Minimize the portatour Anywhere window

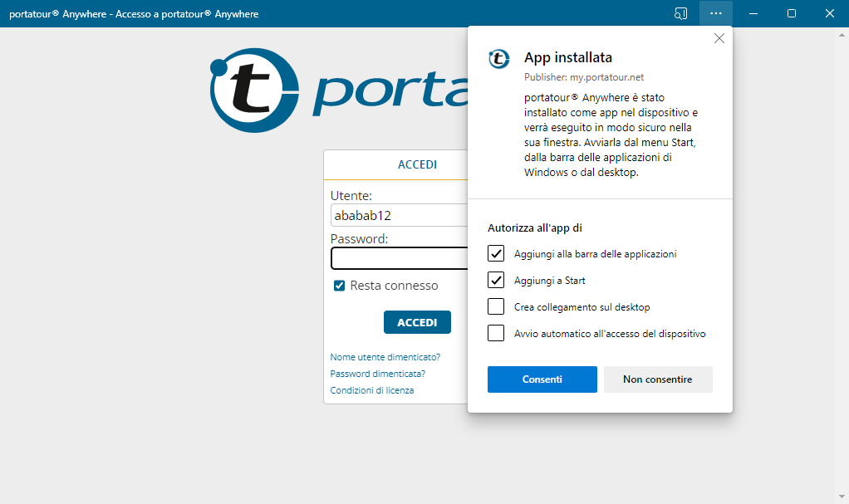(x=753, y=13)
